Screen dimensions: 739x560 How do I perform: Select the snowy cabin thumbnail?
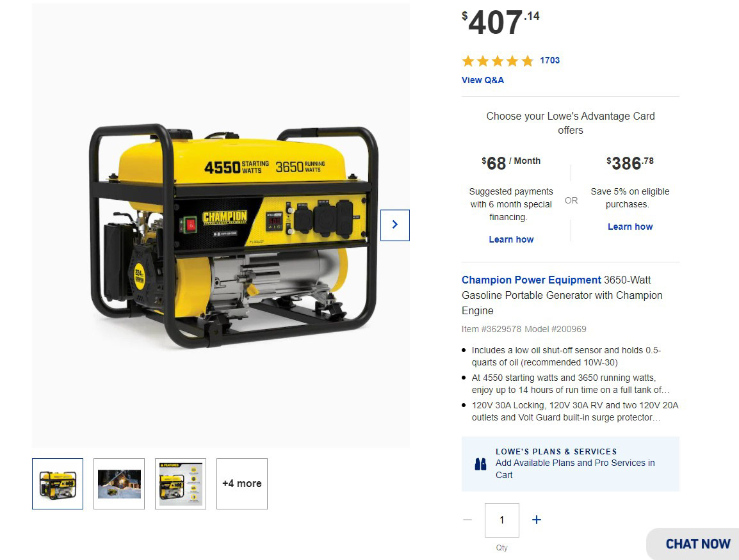coord(119,484)
